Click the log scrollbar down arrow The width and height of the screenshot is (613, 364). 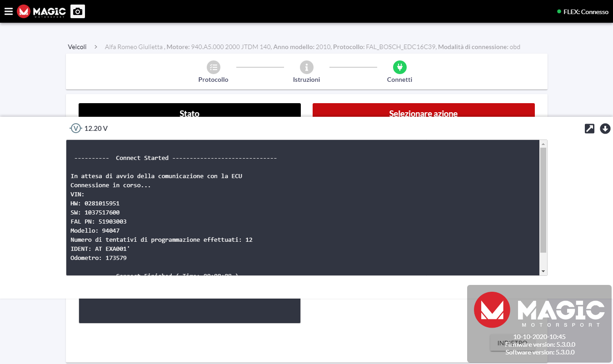click(543, 271)
